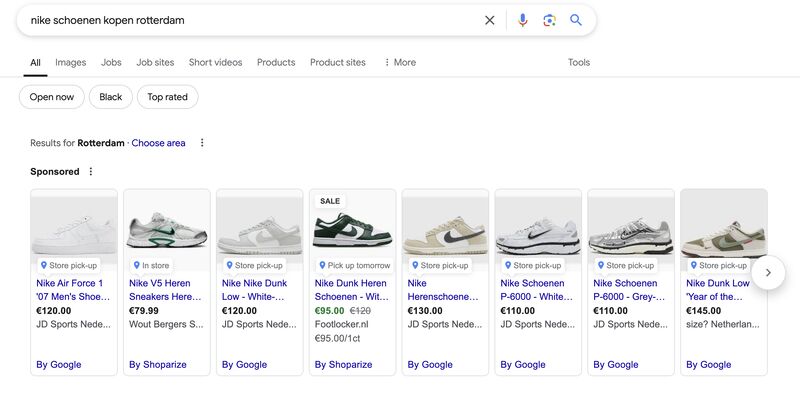Click the Nike V5 green-accent sneaker image
Image resolution: width=800 pixels, height=396 pixels.
coord(167,231)
